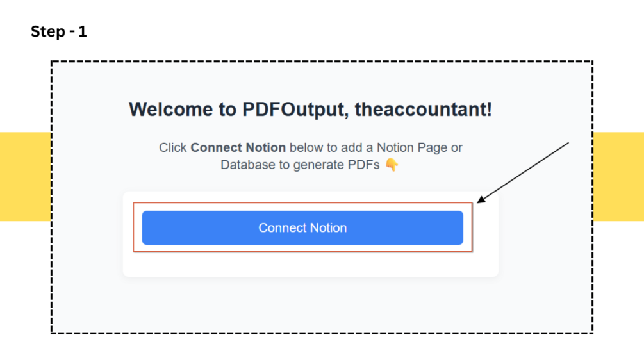The image size is (644, 362).
Task: Click the numeral "1" in the Step label
Action: pyautogui.click(x=83, y=31)
